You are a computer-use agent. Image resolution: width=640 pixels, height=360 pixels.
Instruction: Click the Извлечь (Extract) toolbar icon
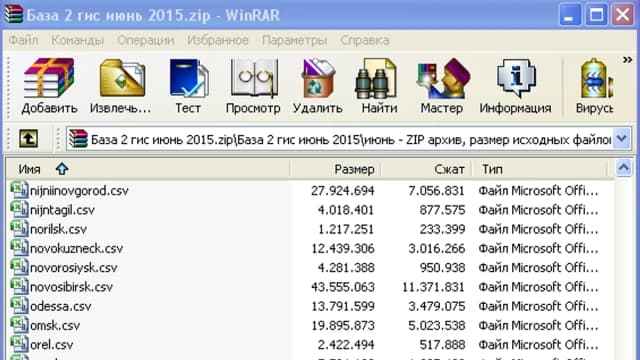click(x=122, y=78)
